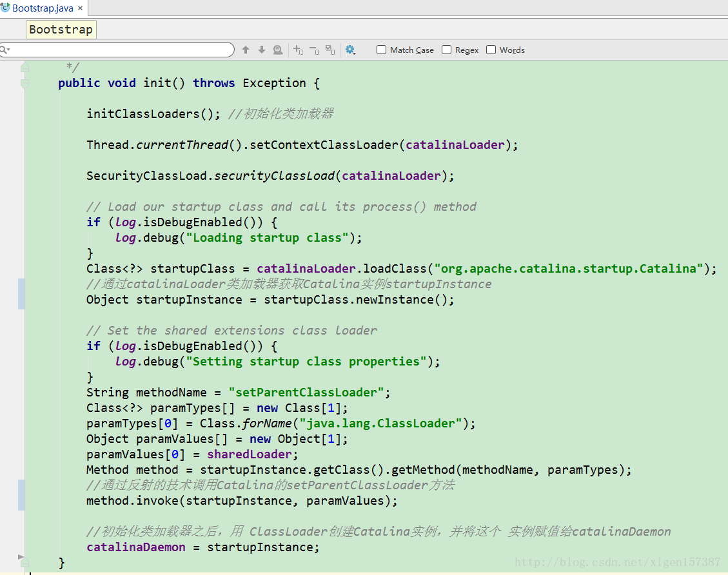The height and width of the screenshot is (575, 728).
Task: Click the catalinaDaemon field reference
Action: coord(136,547)
